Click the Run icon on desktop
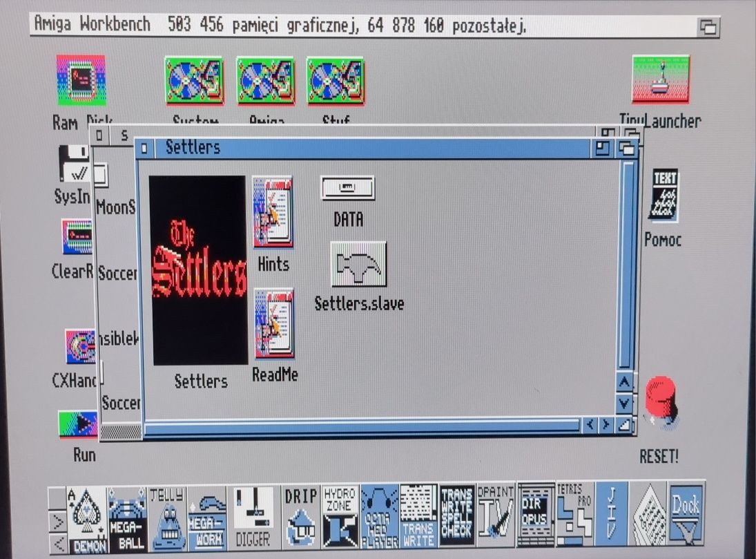Viewport: 756px width, 559px height. point(77,425)
